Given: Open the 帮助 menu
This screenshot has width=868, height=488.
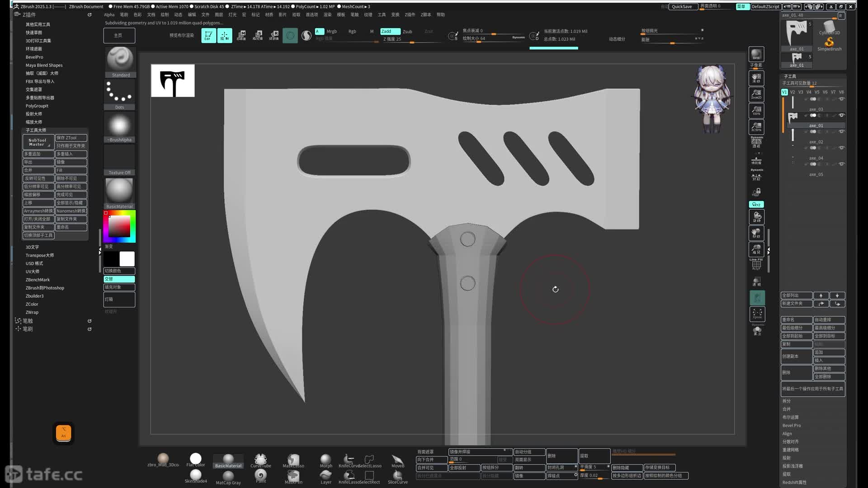Looking at the screenshot, I should tap(440, 14).
